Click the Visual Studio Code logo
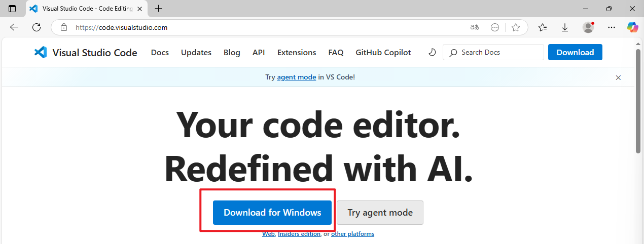Viewport: 644px width, 244px height. 86,52
